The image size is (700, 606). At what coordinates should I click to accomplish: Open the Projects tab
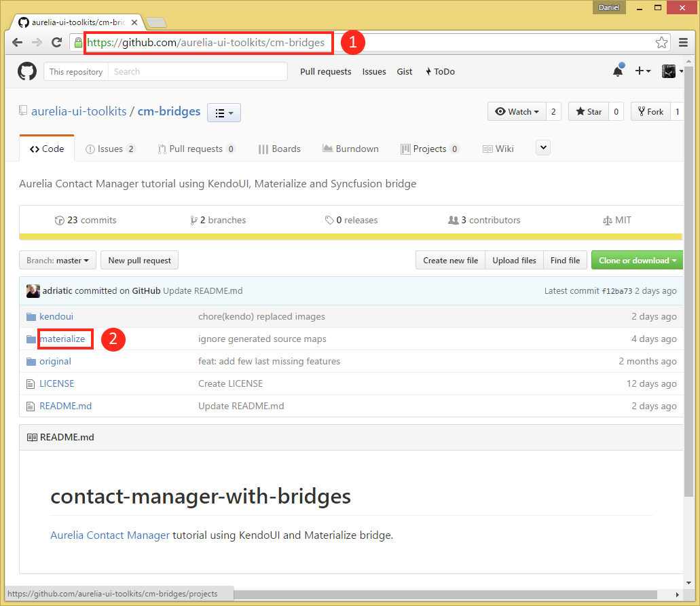pos(430,149)
